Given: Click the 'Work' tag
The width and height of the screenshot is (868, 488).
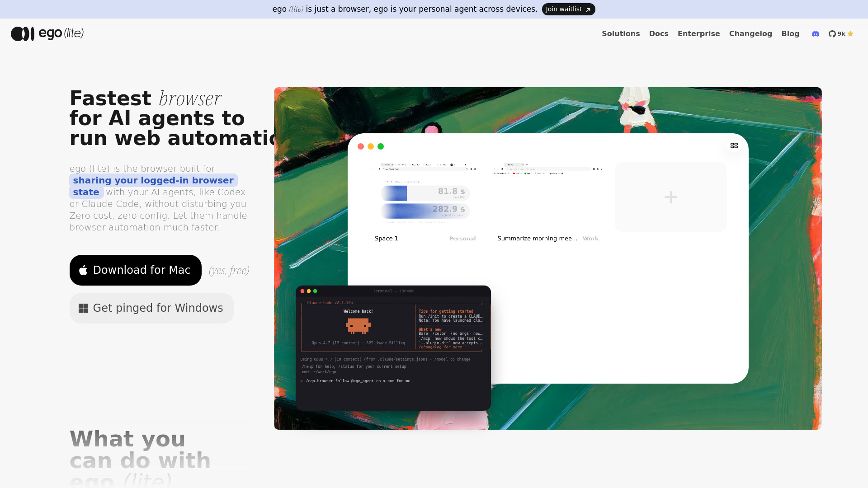Looking at the screenshot, I should 590,239.
